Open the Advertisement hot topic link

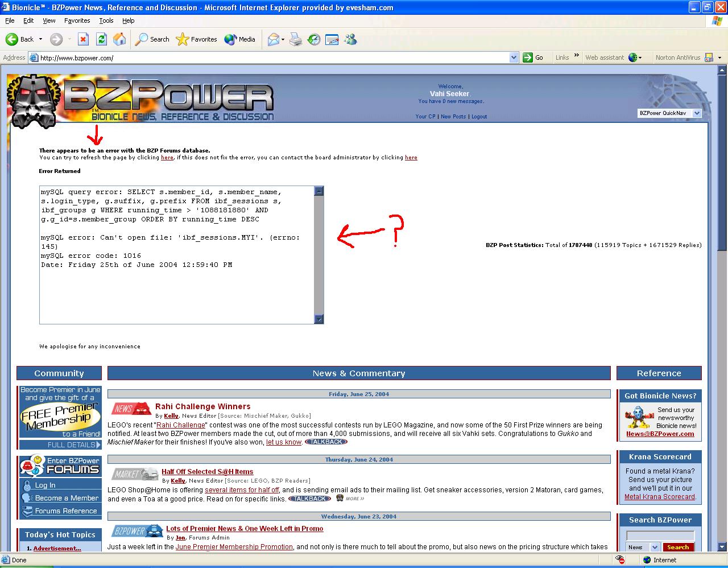pyautogui.click(x=57, y=549)
